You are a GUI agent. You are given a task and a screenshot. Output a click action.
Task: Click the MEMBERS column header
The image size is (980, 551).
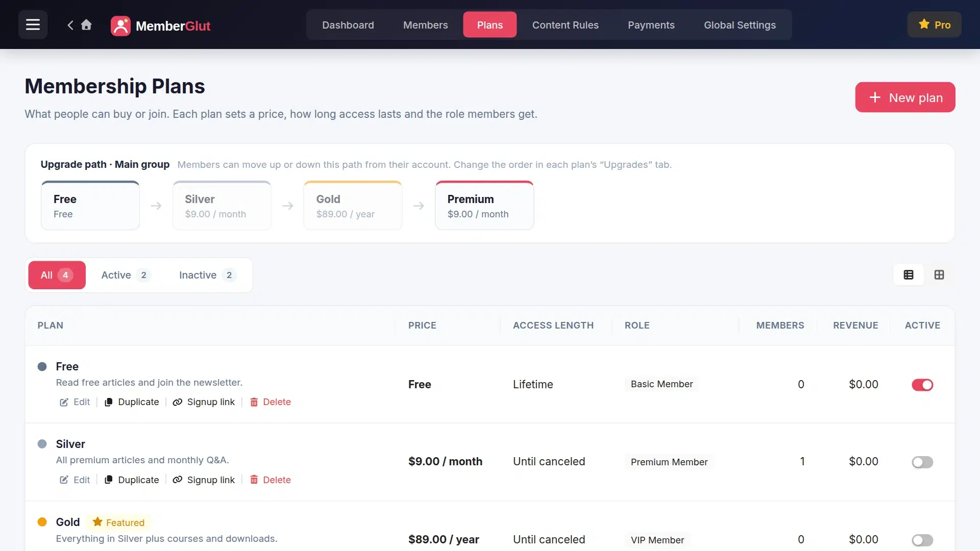pyautogui.click(x=780, y=325)
